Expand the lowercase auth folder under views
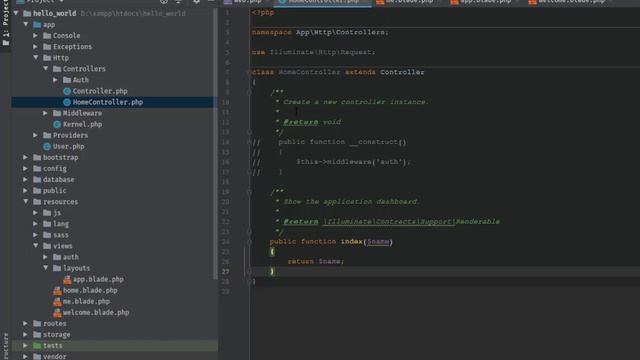This screenshot has width=640, height=360. point(46,257)
